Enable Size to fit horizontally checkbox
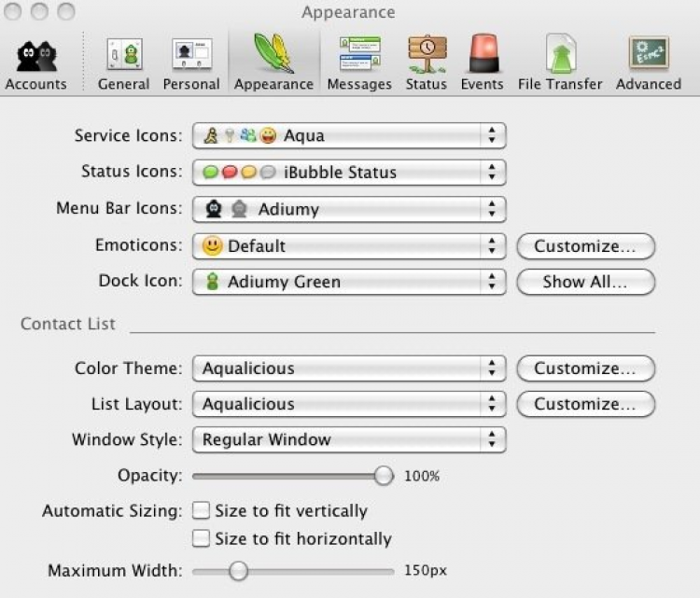The image size is (700, 598). 201,538
